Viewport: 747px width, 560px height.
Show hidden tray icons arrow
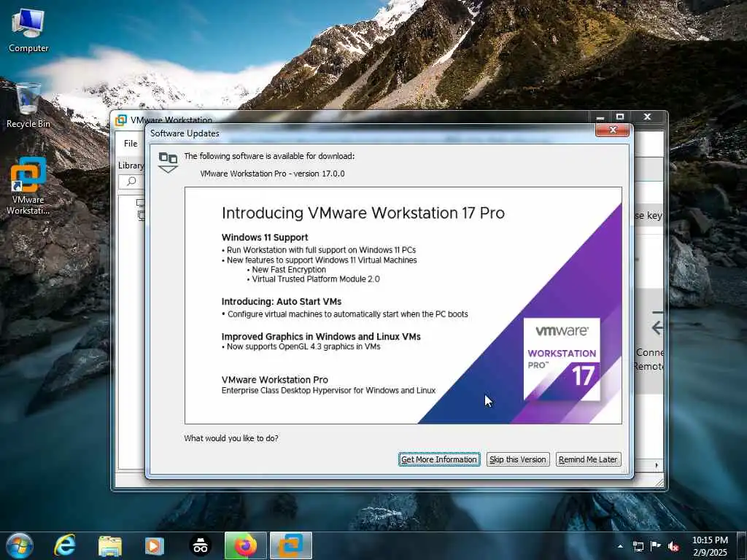[620, 546]
